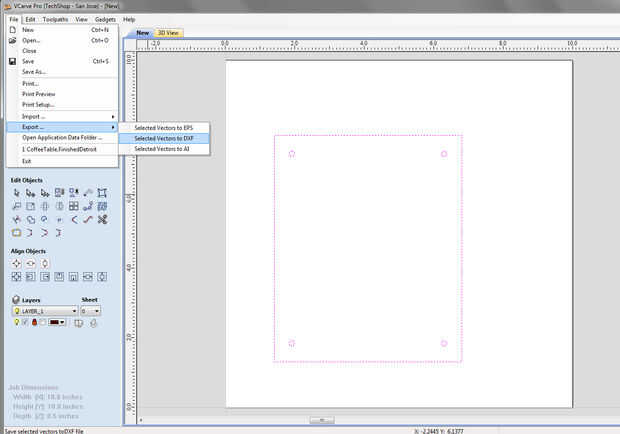The height and width of the screenshot is (434, 620).
Task: Click Open... in the File menu
Action: tap(62, 40)
